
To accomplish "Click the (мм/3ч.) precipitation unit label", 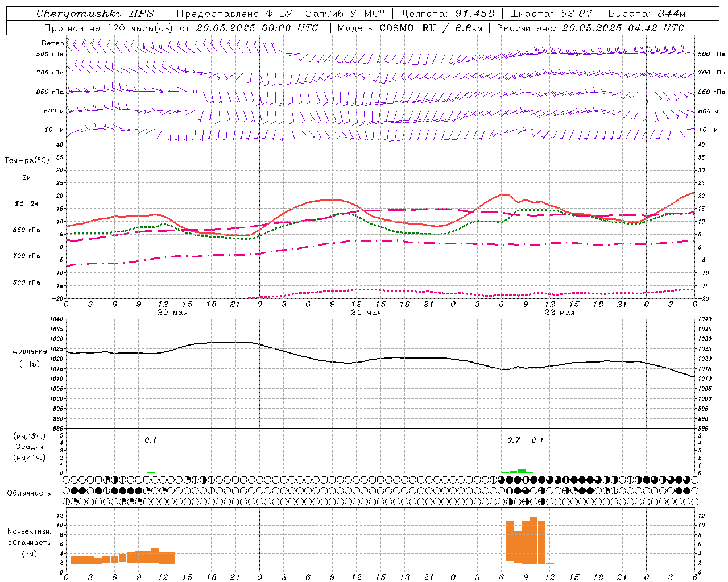I will click(30, 436).
